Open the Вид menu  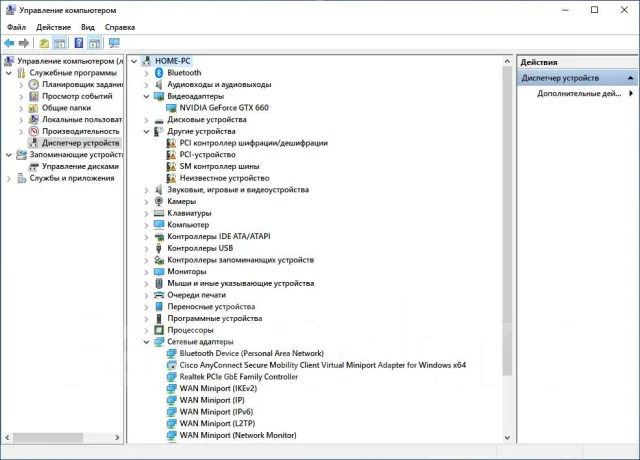(88, 27)
